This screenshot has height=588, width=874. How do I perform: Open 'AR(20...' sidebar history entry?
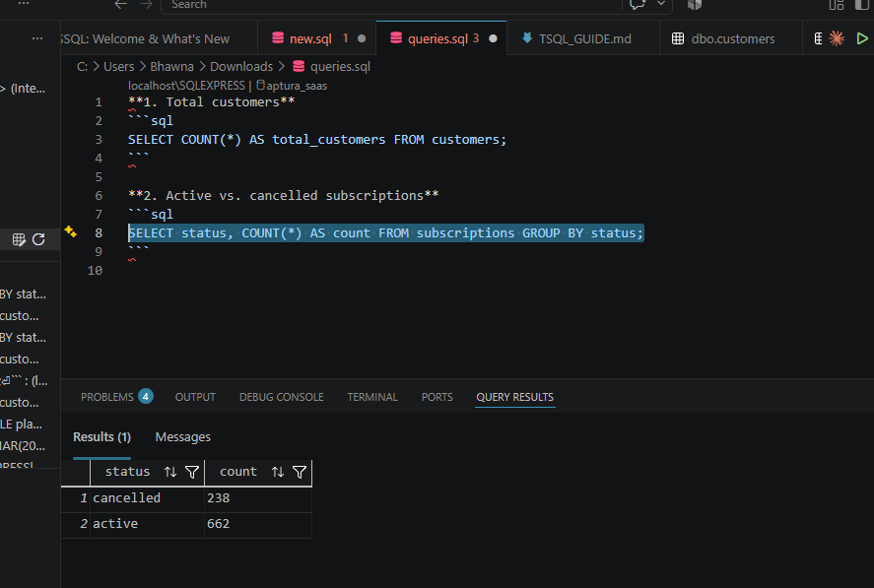pyautogui.click(x=23, y=446)
